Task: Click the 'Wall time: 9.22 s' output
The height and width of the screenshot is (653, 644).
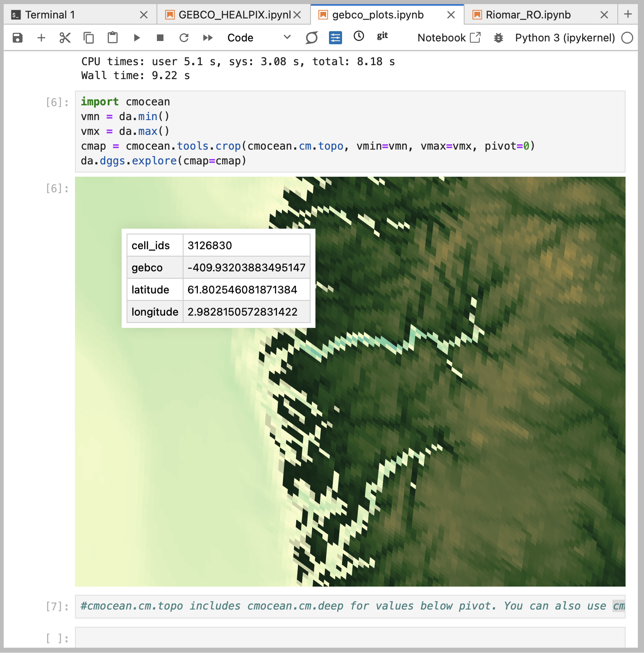Action: pyautogui.click(x=136, y=76)
